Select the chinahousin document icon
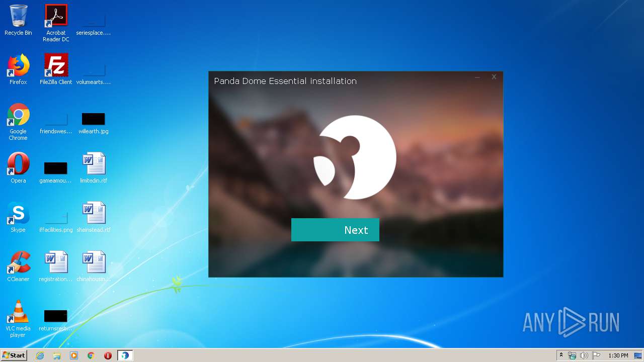This screenshot has height=362, width=644. (x=94, y=266)
